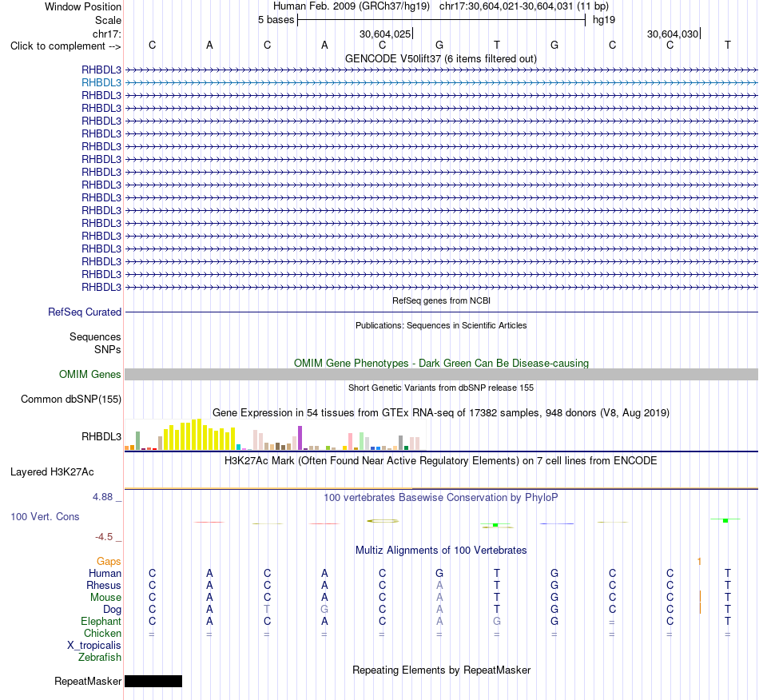This screenshot has height=700, width=759.
Task: Click '100 vertebrates Basewise Conservation by PhyloP' title
Action: click(441, 497)
